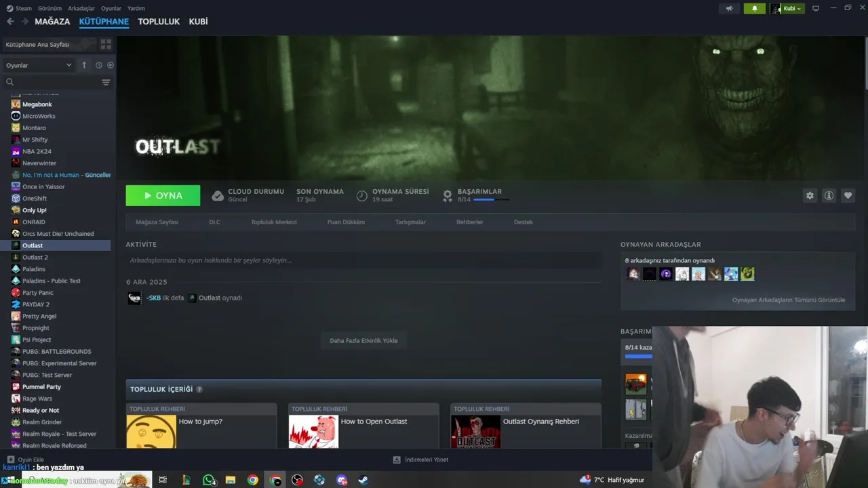Open Discord from the taskbar
The width and height of the screenshot is (868, 488).
coord(342,480)
